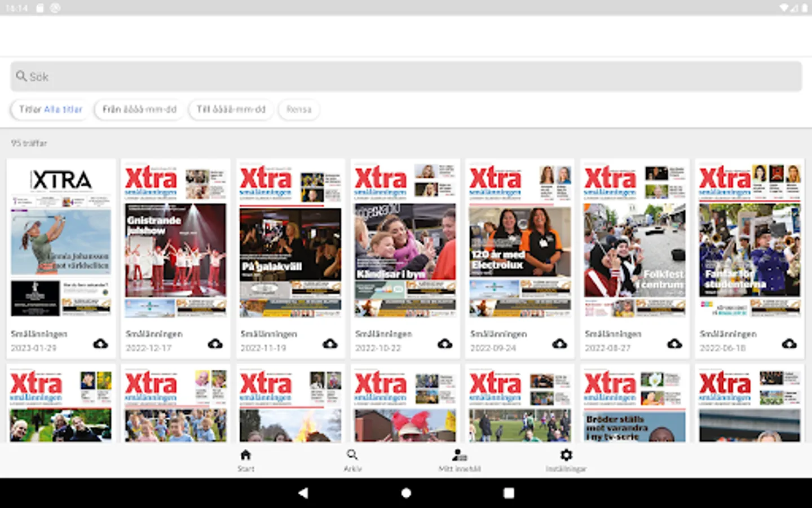Set the Från date filter
The width and height of the screenshot is (812, 508).
point(139,110)
